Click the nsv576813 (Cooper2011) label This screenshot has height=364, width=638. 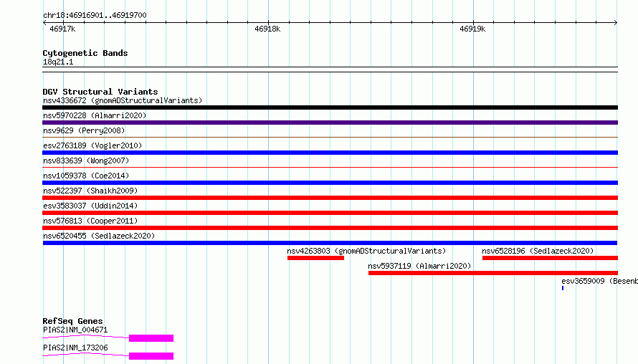click(x=90, y=221)
